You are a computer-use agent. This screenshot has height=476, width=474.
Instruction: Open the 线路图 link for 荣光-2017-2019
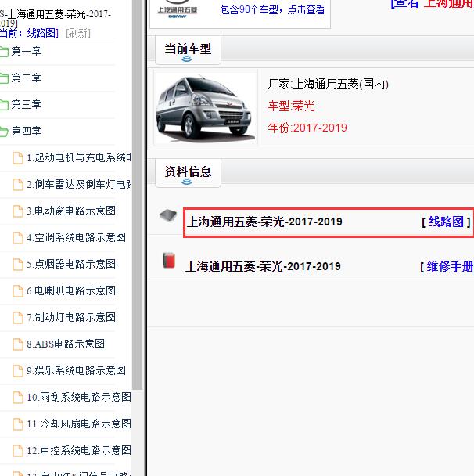click(446, 222)
